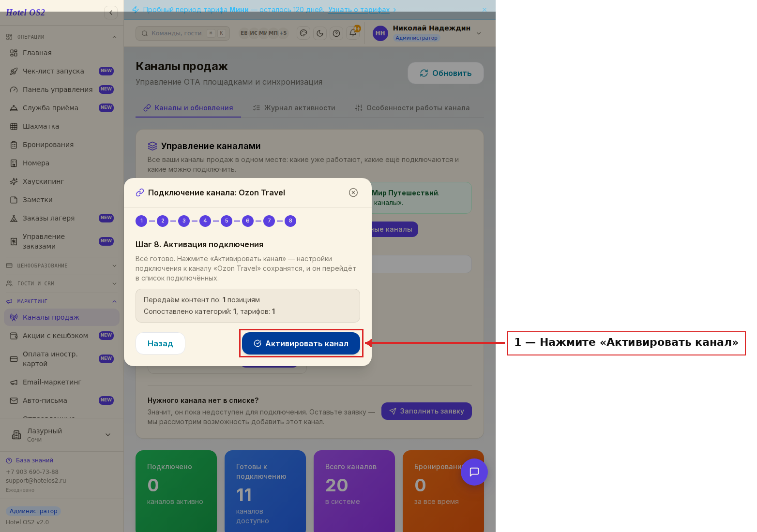Image resolution: width=757 pixels, height=532 pixels.
Task: Switch to «Журнал активности» tab
Action: [294, 108]
